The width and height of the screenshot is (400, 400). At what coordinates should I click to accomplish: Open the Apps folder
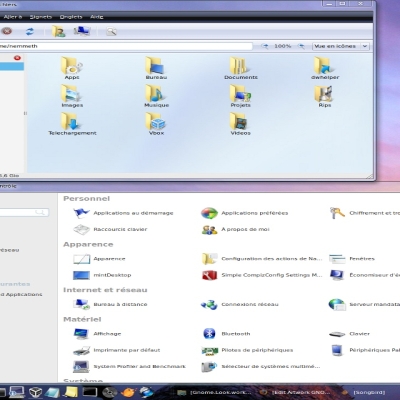coord(72,68)
